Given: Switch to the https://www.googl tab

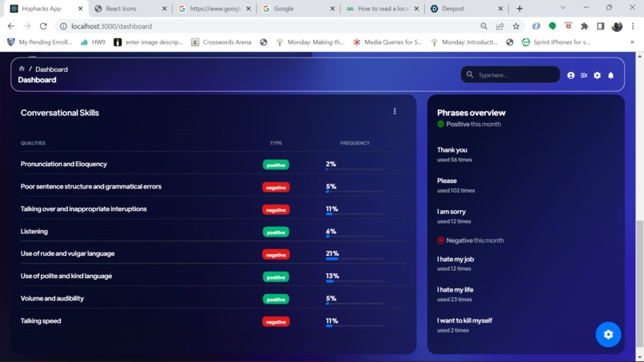Looking at the screenshot, I should [214, 9].
